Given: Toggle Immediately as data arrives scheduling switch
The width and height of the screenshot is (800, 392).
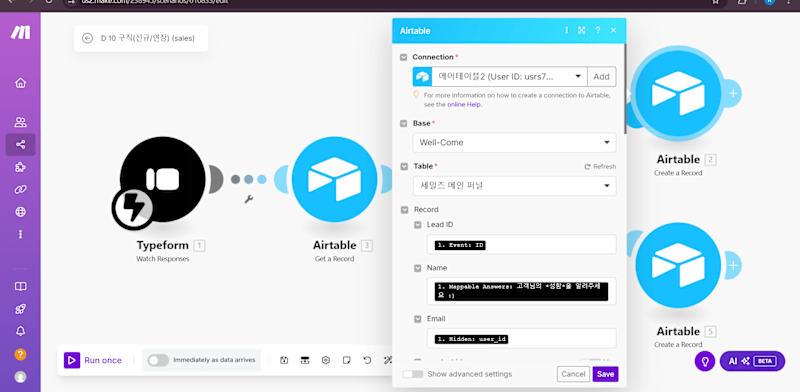Looking at the screenshot, I should tap(158, 360).
